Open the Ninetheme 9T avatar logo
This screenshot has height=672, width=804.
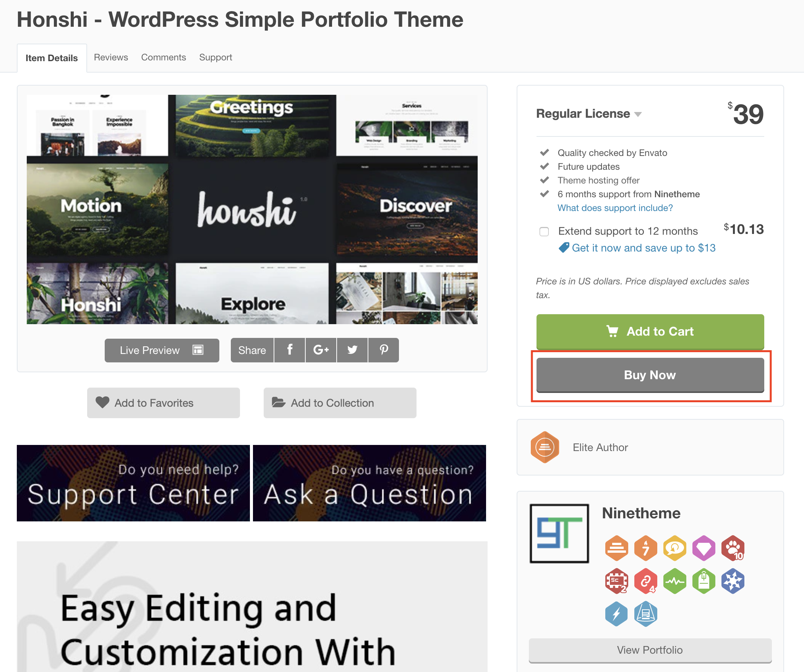pos(559,533)
